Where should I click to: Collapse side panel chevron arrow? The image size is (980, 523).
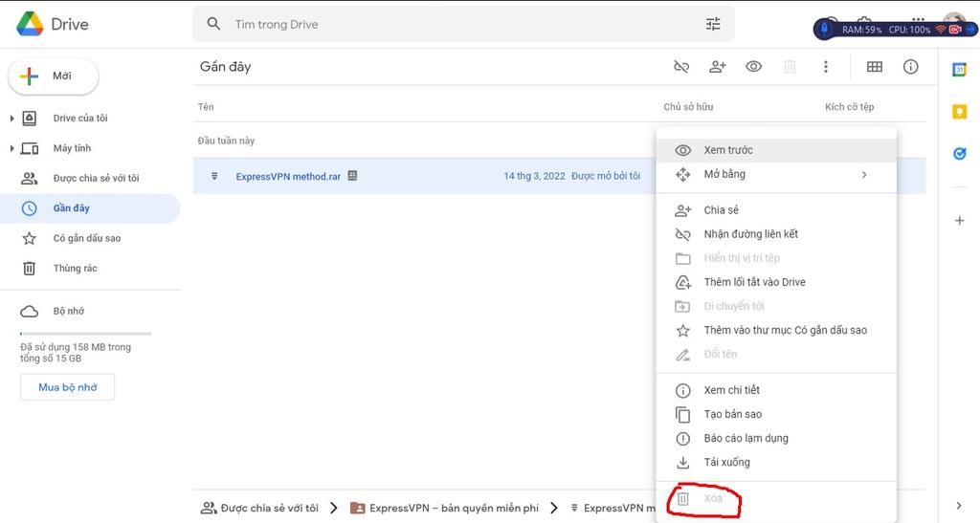[x=959, y=506]
